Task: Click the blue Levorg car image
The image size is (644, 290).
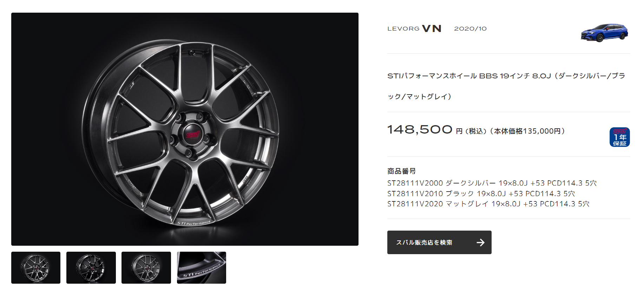Action: (x=604, y=33)
